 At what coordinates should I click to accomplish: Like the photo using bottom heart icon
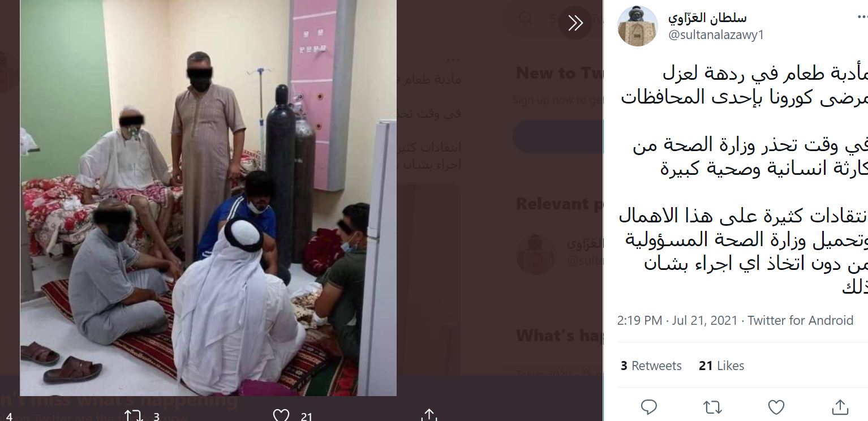click(x=281, y=416)
